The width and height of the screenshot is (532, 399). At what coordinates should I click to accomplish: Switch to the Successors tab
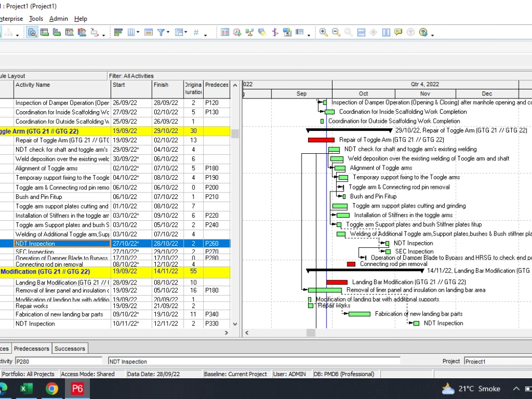point(70,348)
